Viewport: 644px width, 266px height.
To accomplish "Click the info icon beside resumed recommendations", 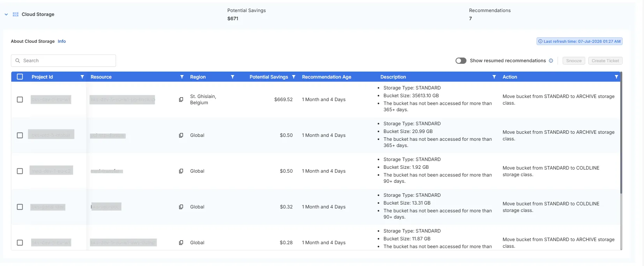I will 551,61.
